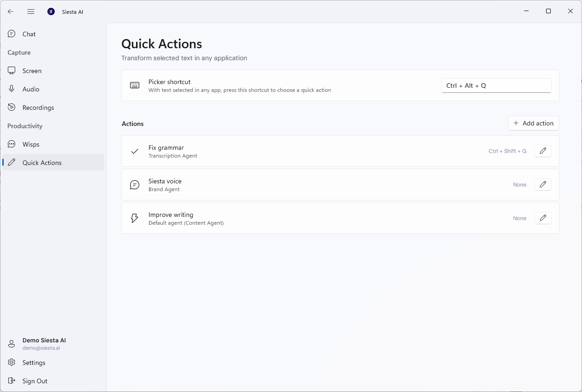
Task: Go to the Audio section
Action: (x=53, y=89)
